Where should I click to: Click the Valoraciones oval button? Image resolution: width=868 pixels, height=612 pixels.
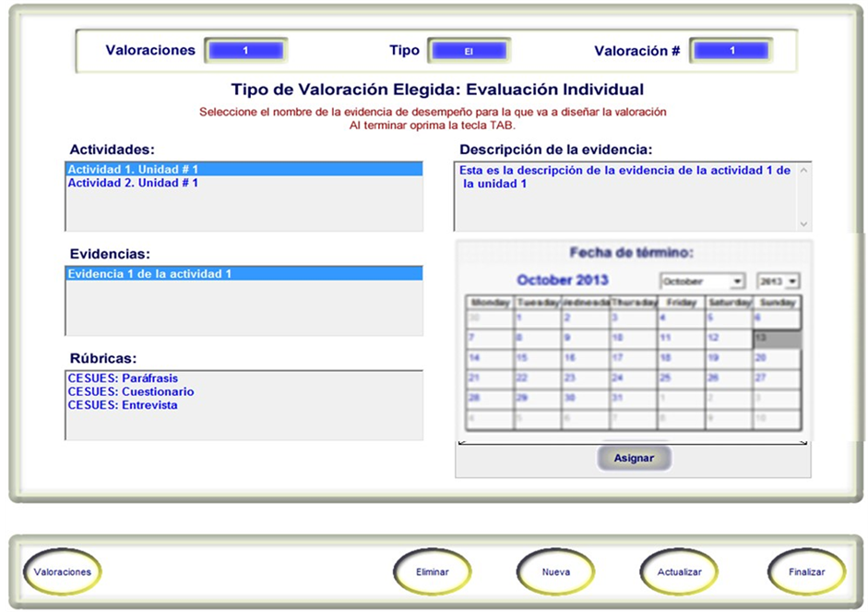coord(63,571)
